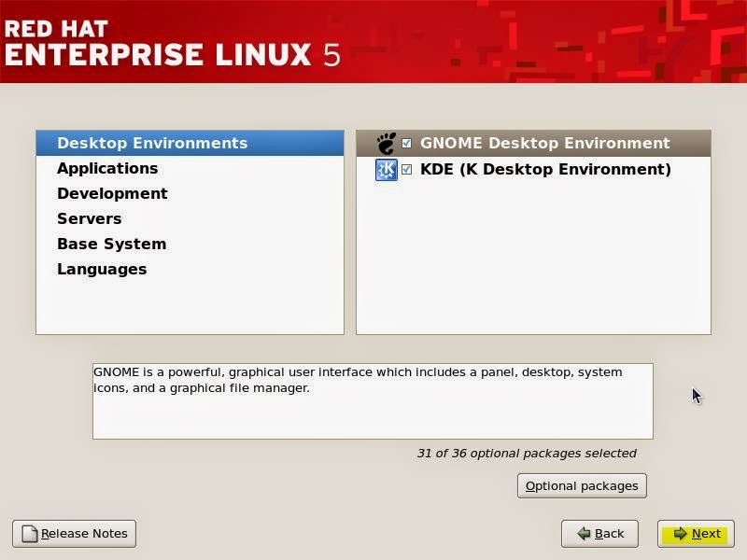747x560 pixels.
Task: Reselect the Desktop Environments category
Action: click(x=153, y=143)
